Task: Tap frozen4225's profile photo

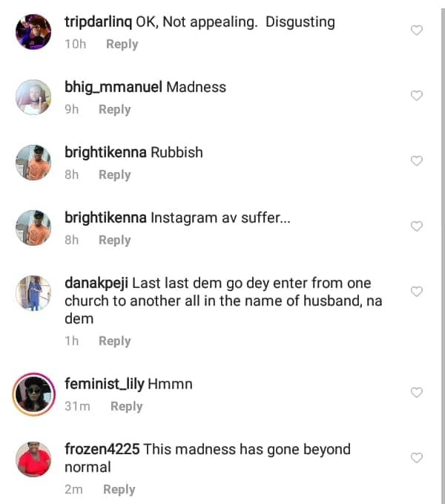Action: point(33,459)
